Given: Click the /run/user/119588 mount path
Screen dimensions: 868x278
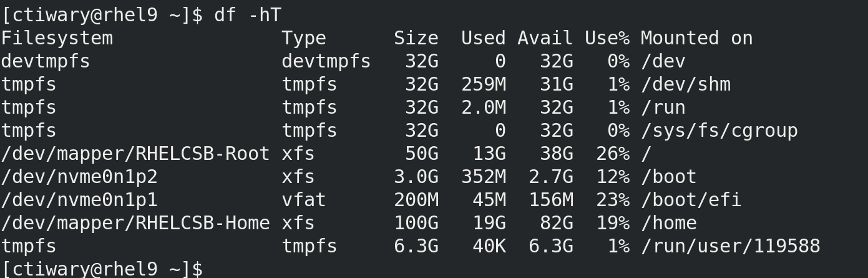Looking at the screenshot, I should [730, 246].
